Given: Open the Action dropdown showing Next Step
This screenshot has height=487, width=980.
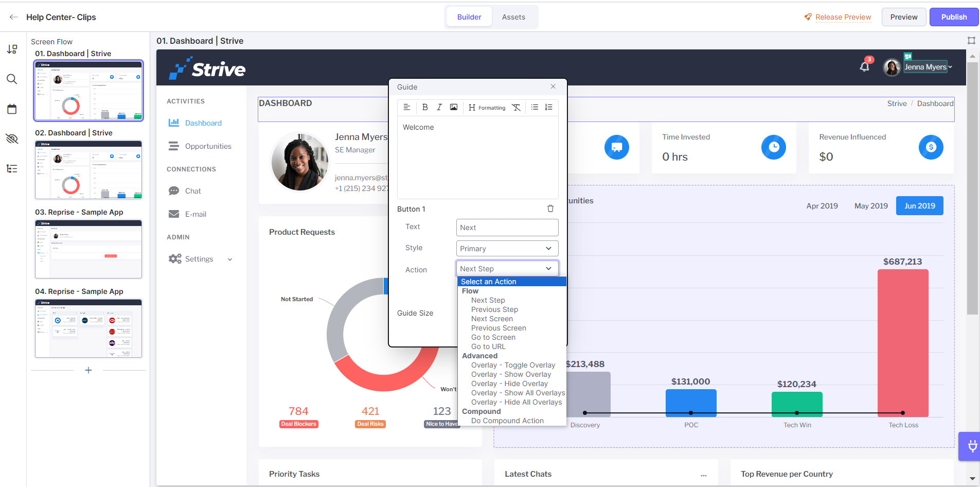Looking at the screenshot, I should (x=507, y=269).
